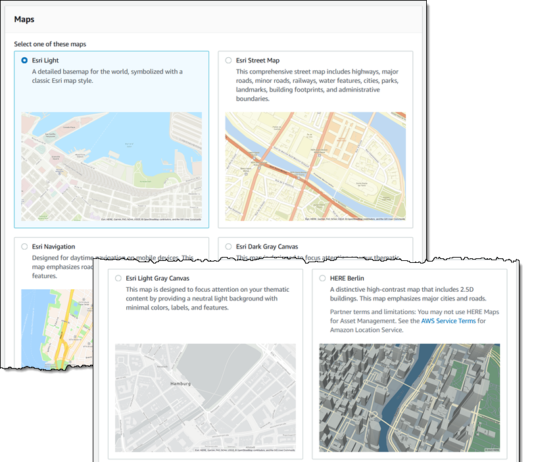
Task: Click the 'A distinctive high-contrast map' description
Action: (x=408, y=294)
